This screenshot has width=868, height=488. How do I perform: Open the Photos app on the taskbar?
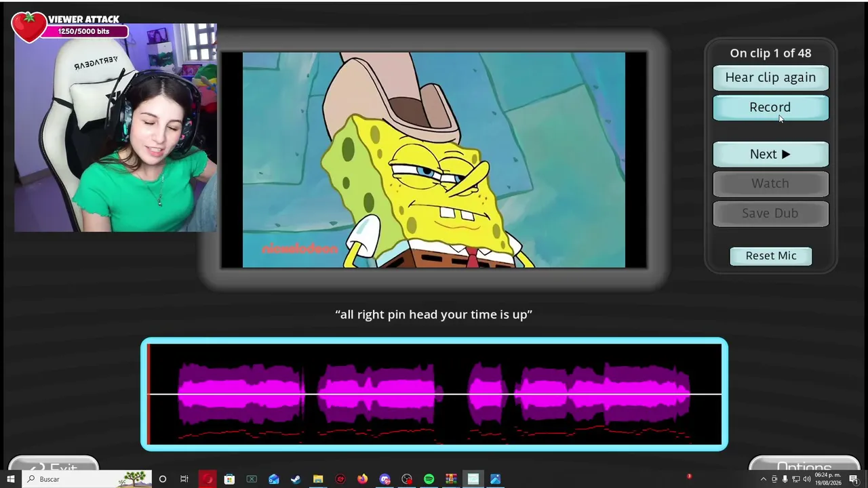click(496, 479)
